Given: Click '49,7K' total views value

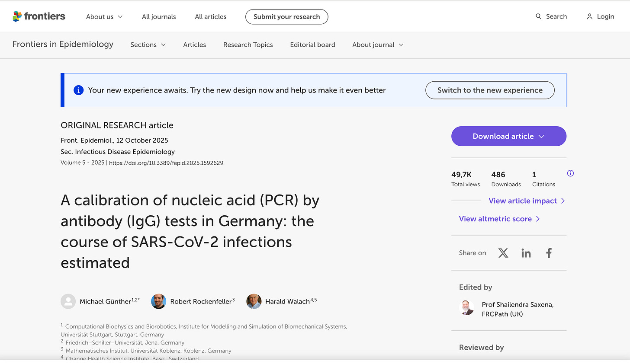Looking at the screenshot, I should 461,175.
